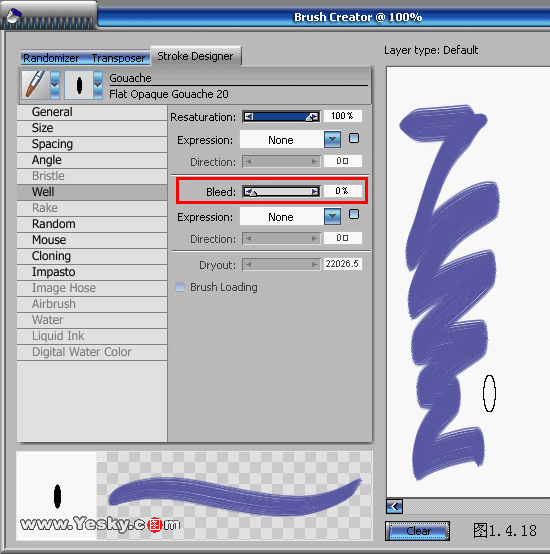Toggle invert box beside Bleed Expression
Screen dimensions: 550x554
pyautogui.click(x=354, y=214)
